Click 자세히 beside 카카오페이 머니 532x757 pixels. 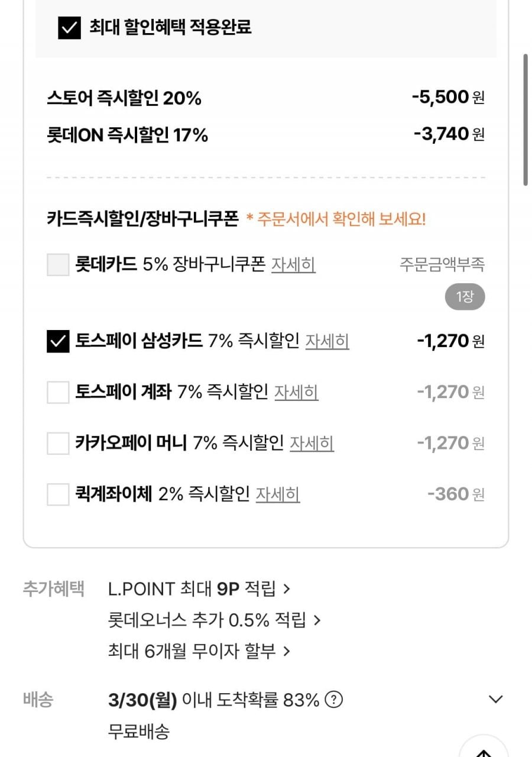click(x=312, y=443)
